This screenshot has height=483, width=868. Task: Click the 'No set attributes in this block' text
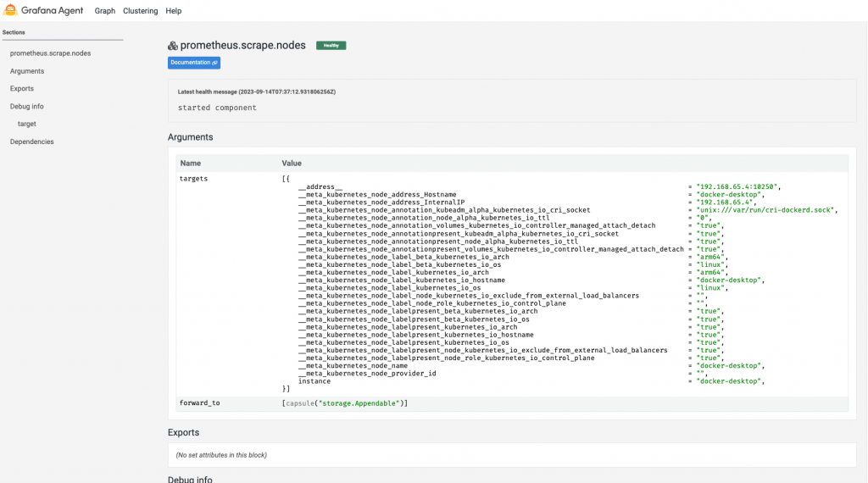[221, 455]
